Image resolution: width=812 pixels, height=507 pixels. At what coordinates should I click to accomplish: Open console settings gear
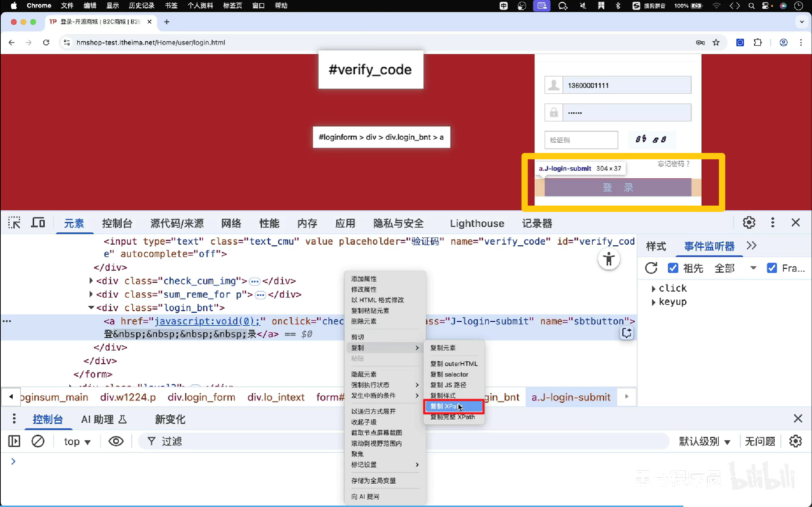pyautogui.click(x=795, y=441)
